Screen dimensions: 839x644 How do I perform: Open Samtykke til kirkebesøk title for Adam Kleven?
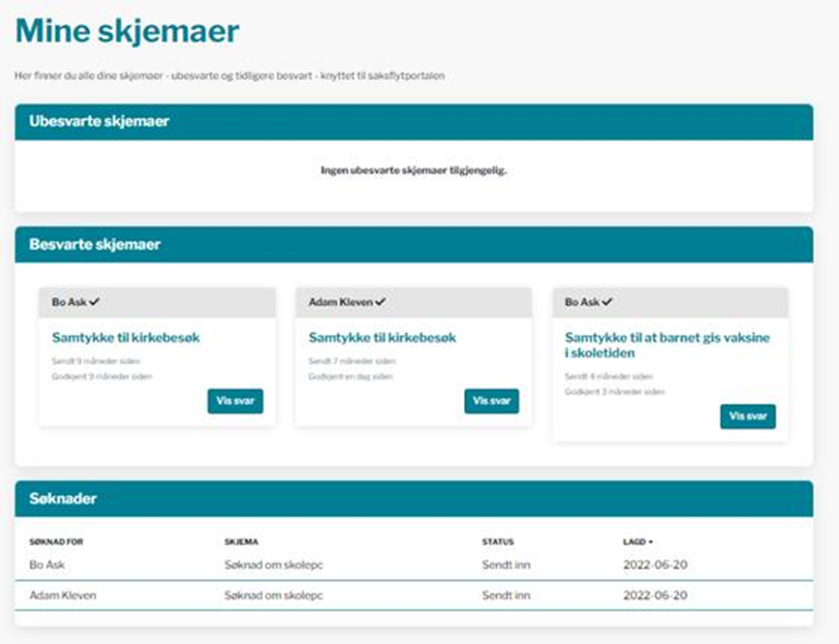382,338
